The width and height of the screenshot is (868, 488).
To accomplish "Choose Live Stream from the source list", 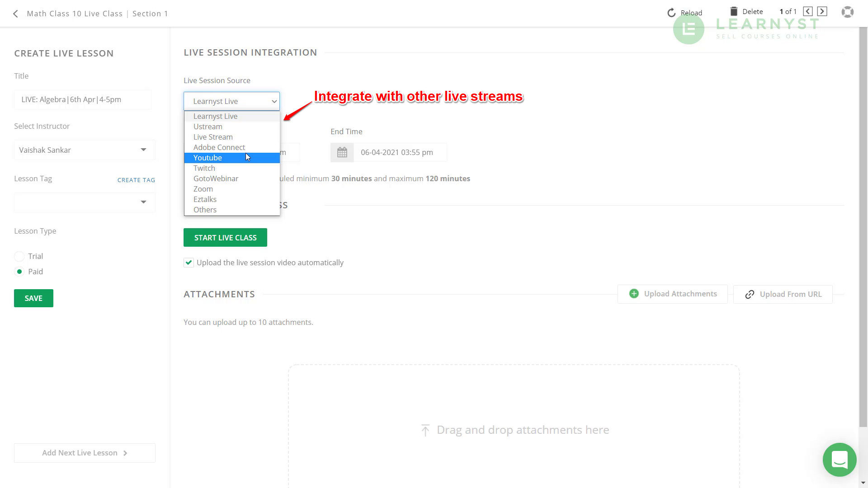I will click(232, 137).
